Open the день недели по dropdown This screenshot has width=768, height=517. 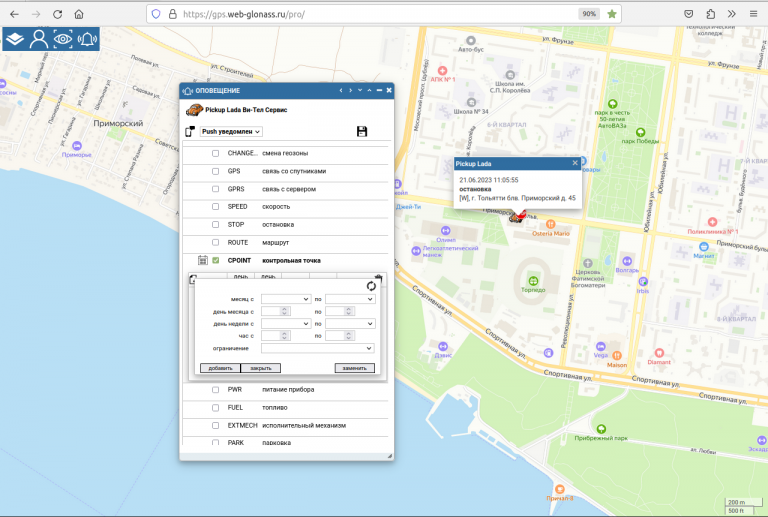(350, 324)
